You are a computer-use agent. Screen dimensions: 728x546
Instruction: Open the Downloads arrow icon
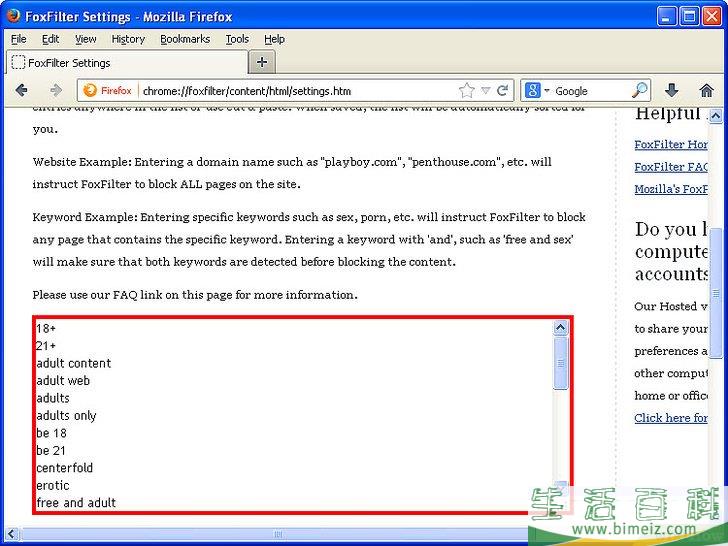pyautogui.click(x=671, y=91)
